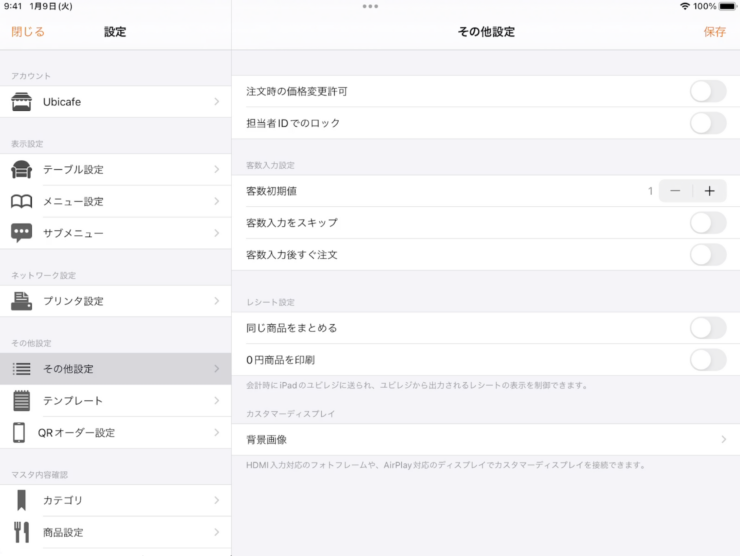Click the アカウント section header
The image size is (740, 556).
31,76
